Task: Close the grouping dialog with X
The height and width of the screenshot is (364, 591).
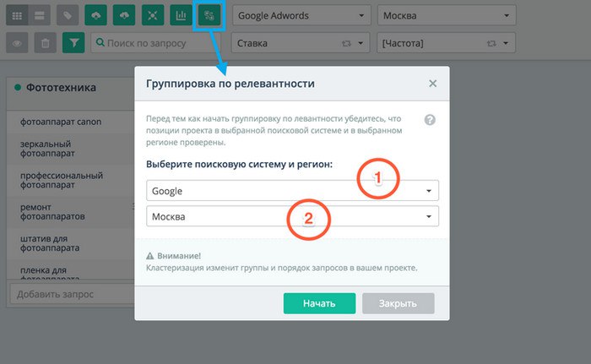Action: (432, 84)
